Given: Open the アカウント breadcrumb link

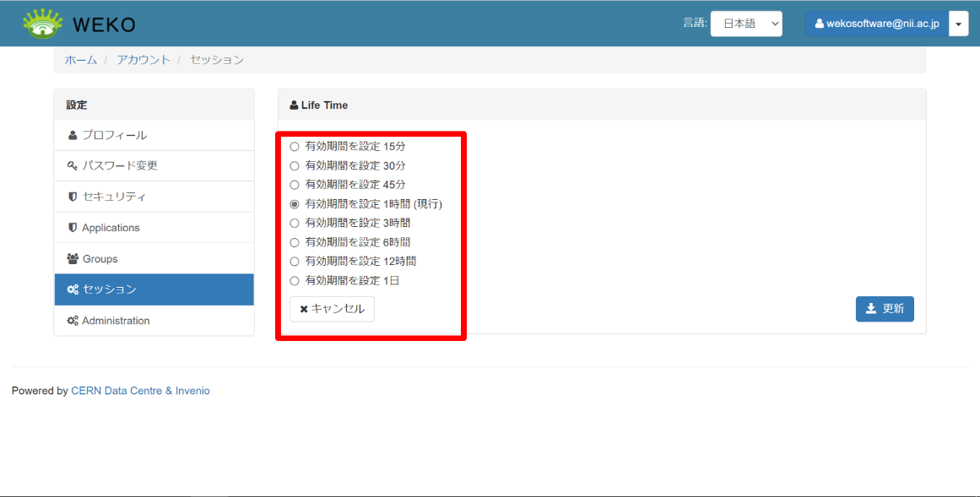Looking at the screenshot, I should tap(143, 60).
